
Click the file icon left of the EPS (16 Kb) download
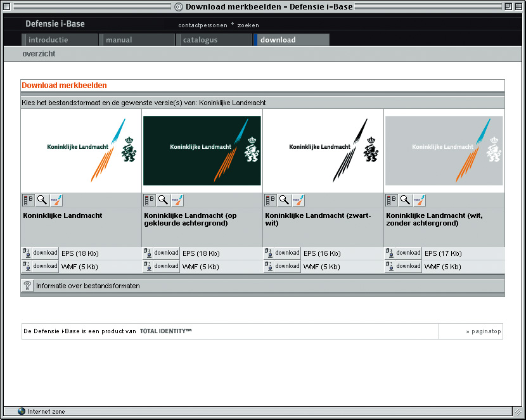tap(268, 253)
